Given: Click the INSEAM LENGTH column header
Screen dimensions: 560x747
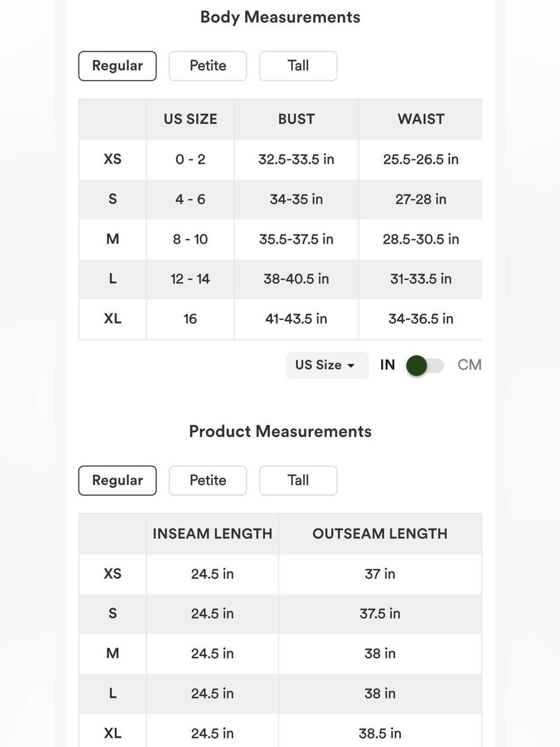Looking at the screenshot, I should tap(212, 534).
